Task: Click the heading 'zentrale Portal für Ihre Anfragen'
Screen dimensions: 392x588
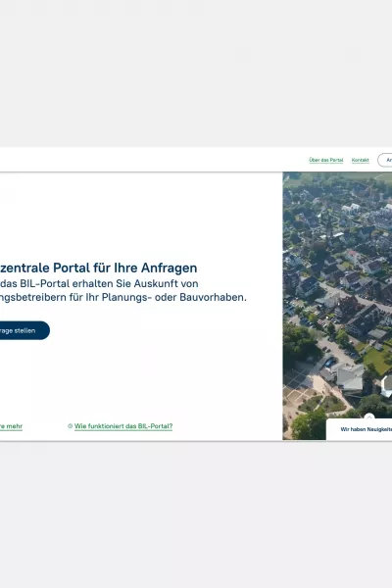Action: (99, 268)
